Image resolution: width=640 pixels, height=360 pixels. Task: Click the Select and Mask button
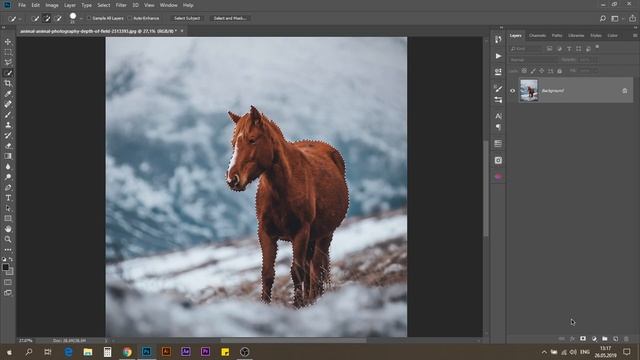[230, 18]
